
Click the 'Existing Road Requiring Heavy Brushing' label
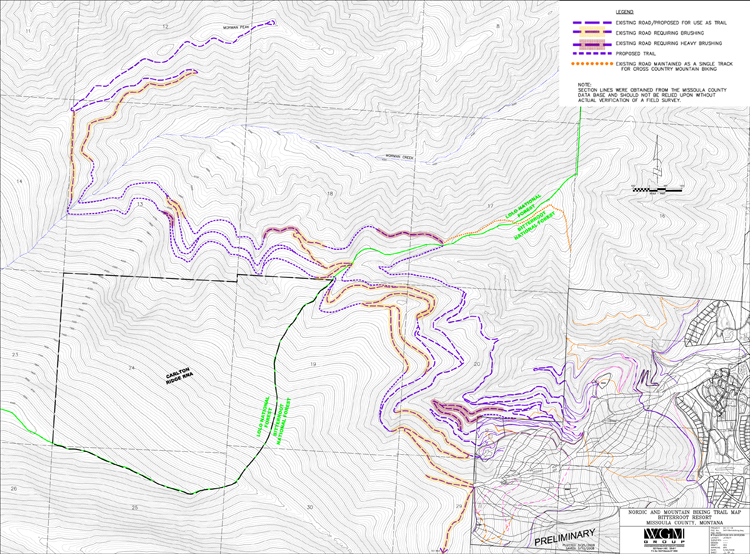pyautogui.click(x=670, y=44)
